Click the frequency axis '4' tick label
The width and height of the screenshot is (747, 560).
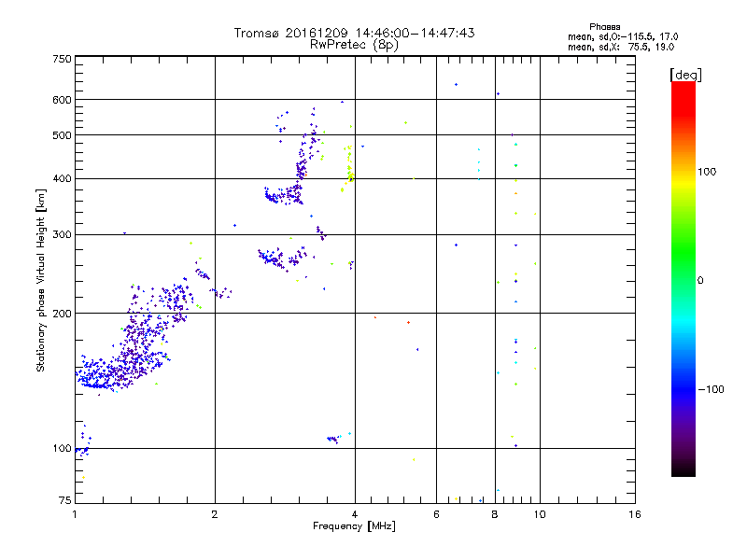[x=355, y=514]
